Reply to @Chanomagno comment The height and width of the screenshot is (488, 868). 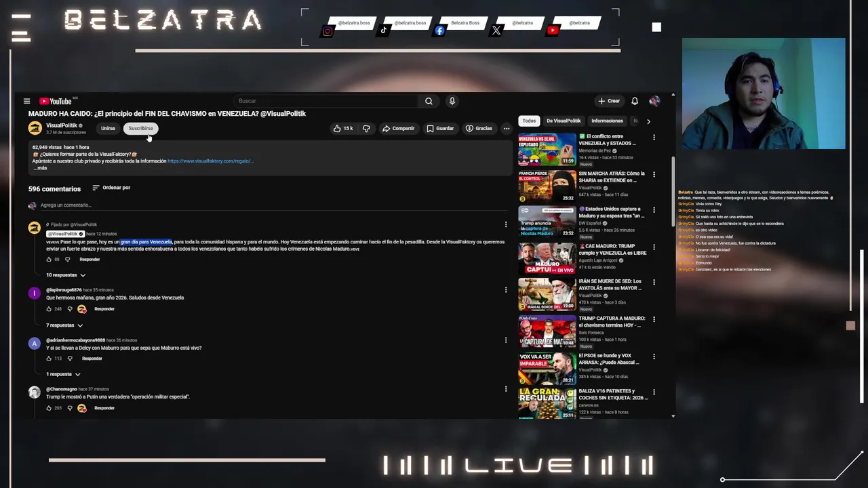(x=104, y=408)
